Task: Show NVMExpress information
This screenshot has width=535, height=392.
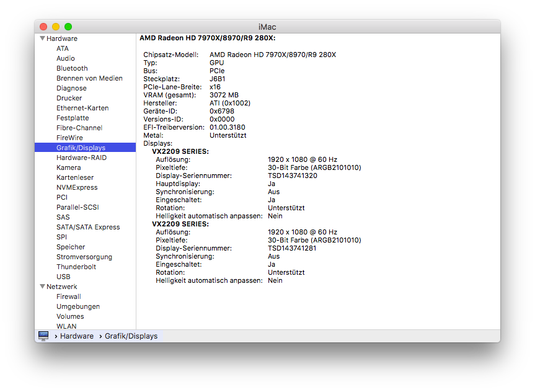Action: point(77,187)
